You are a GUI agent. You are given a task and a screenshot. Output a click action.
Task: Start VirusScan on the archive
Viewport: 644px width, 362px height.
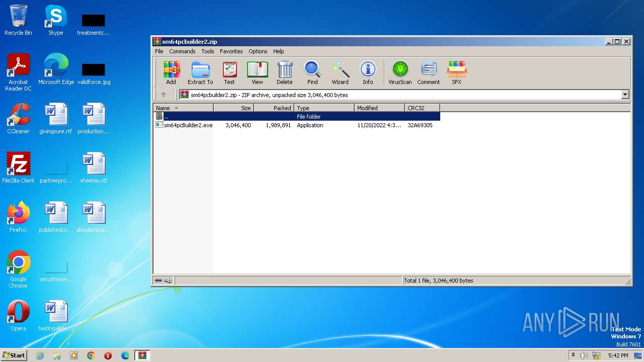(x=400, y=73)
